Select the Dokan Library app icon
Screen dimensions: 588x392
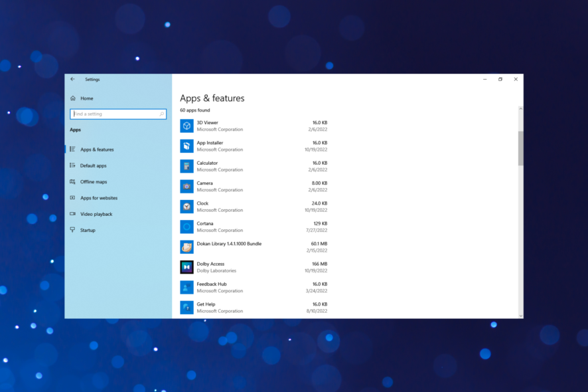[186, 247]
